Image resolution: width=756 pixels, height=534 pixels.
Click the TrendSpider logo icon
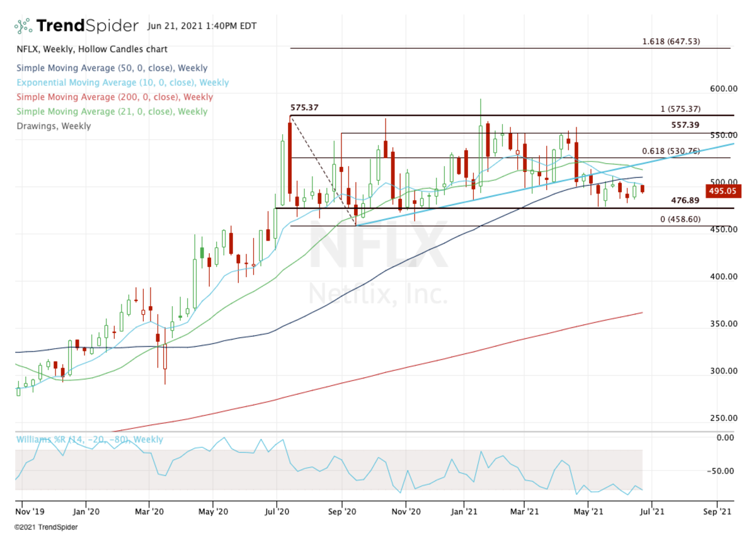(23, 25)
